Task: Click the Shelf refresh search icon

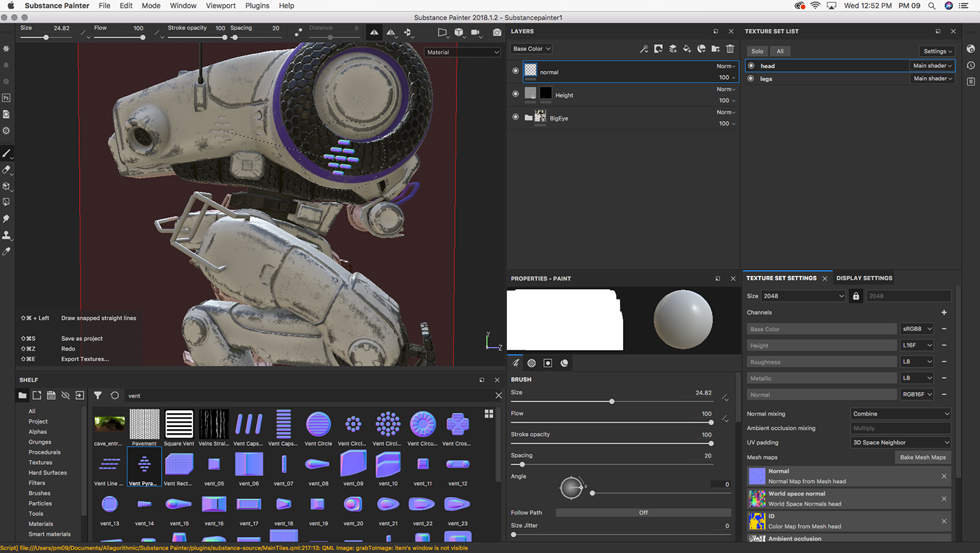Action: point(115,395)
